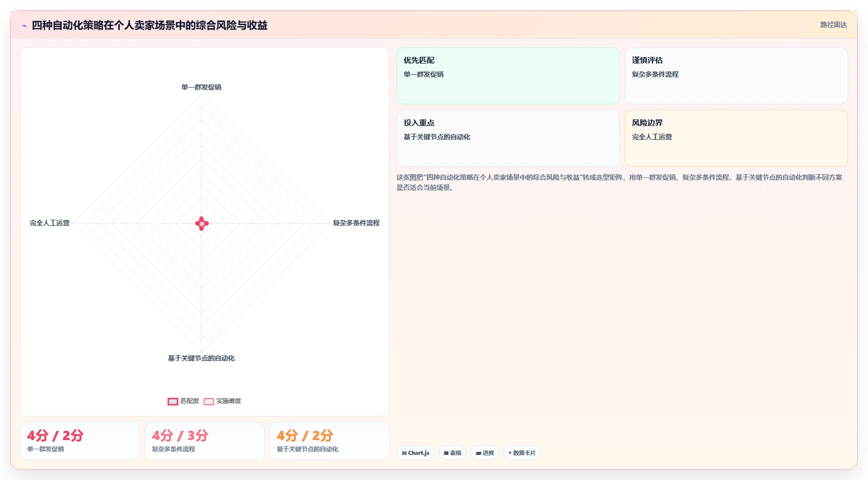Click the 路径雷达 label in header
Viewport: 868px width, 480px height.
coord(833,25)
